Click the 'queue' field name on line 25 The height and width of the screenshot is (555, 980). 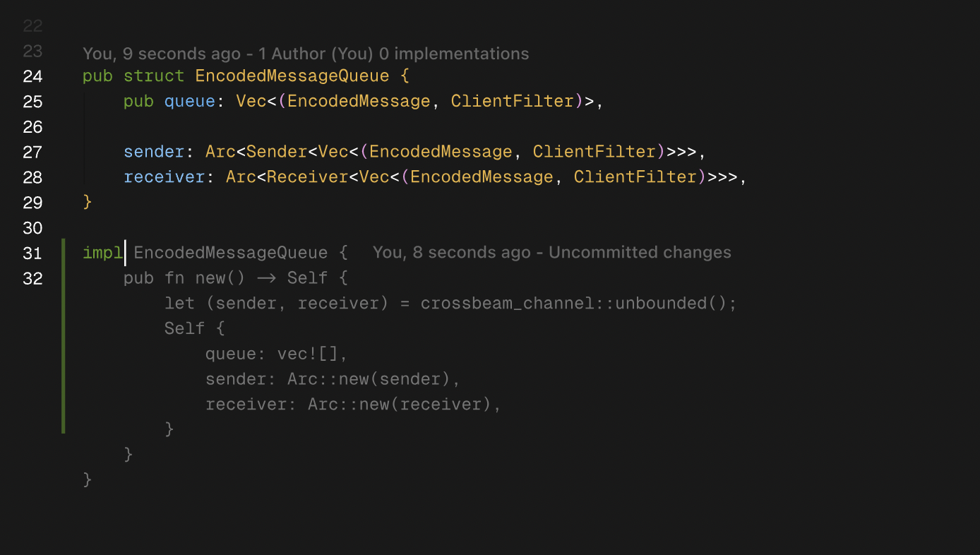pos(189,101)
